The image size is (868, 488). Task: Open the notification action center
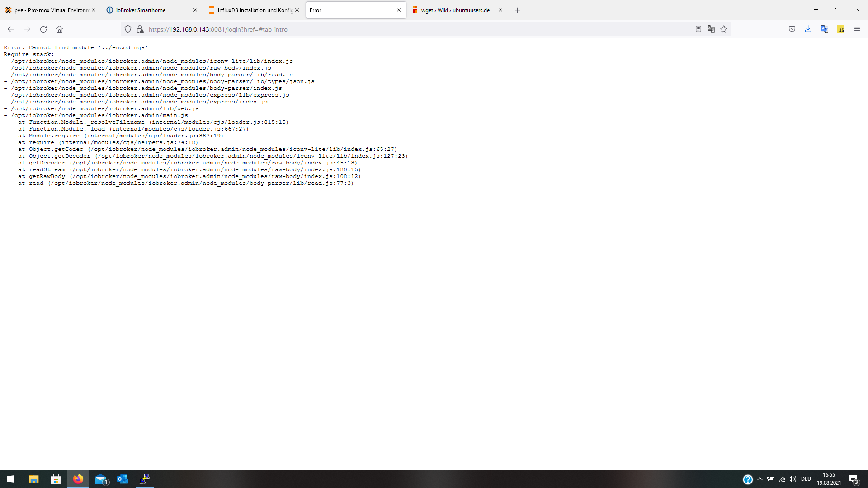pyautogui.click(x=854, y=479)
